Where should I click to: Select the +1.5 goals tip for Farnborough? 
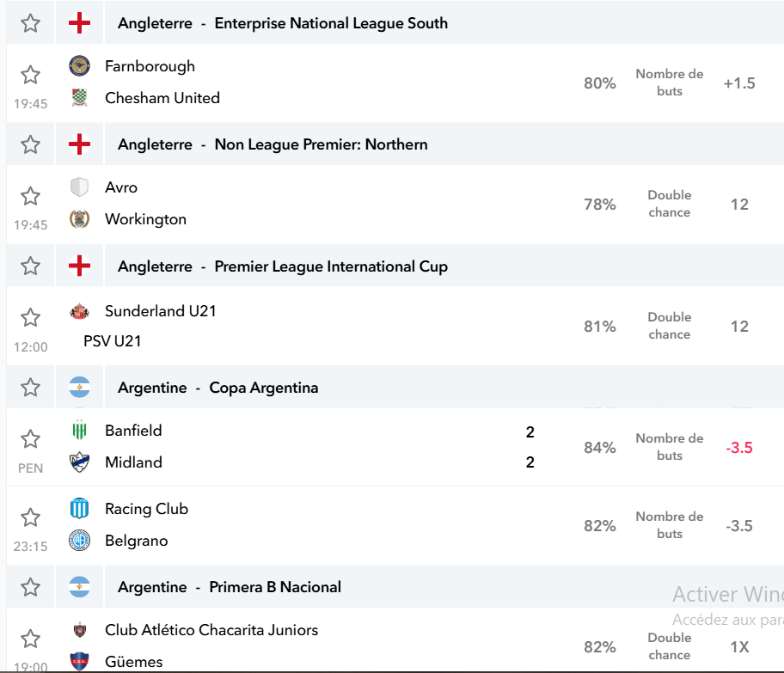click(x=739, y=83)
